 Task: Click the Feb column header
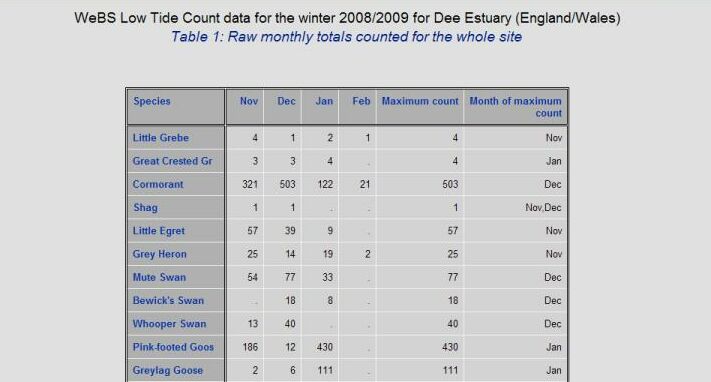(361, 101)
